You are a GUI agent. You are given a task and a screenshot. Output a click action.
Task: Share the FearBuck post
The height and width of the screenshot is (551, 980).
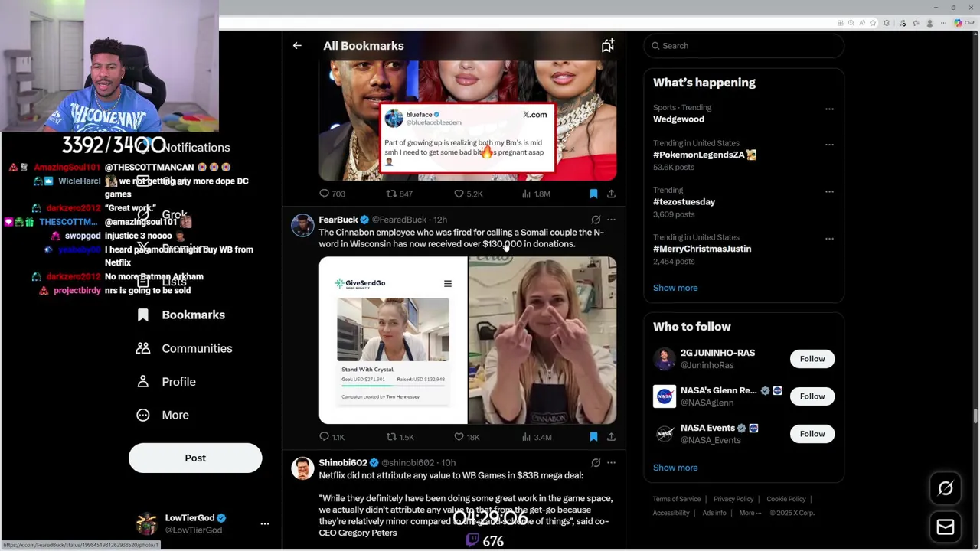pos(611,437)
